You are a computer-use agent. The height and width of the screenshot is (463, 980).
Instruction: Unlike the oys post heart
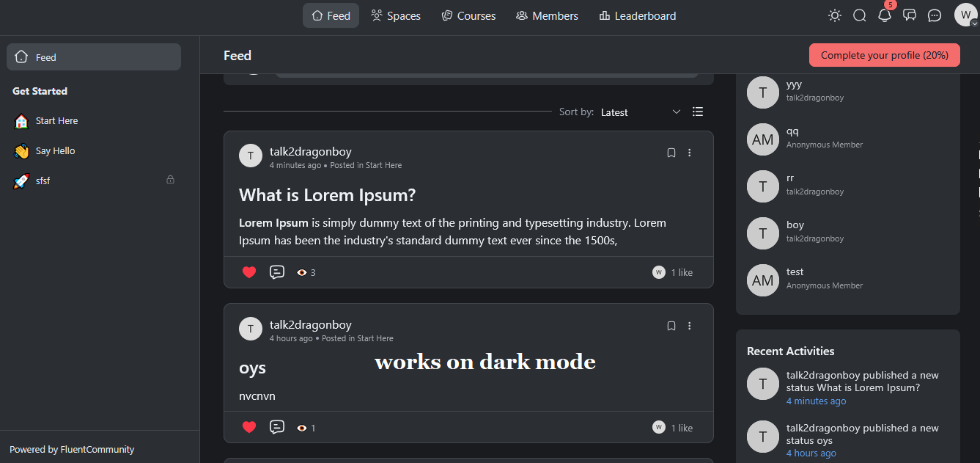(249, 427)
